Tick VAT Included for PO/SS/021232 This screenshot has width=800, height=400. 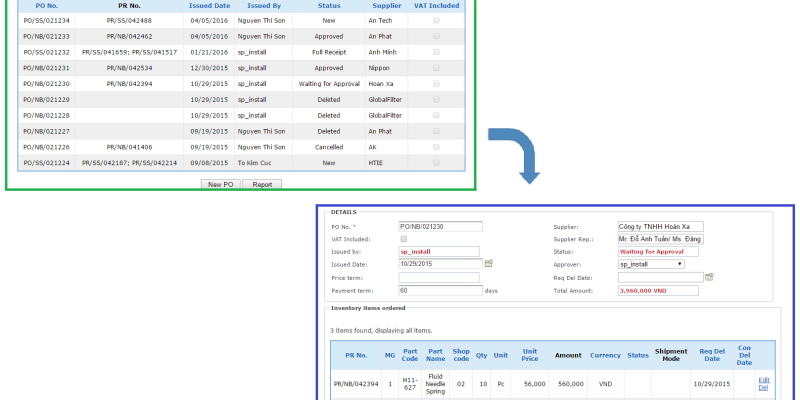(436, 52)
